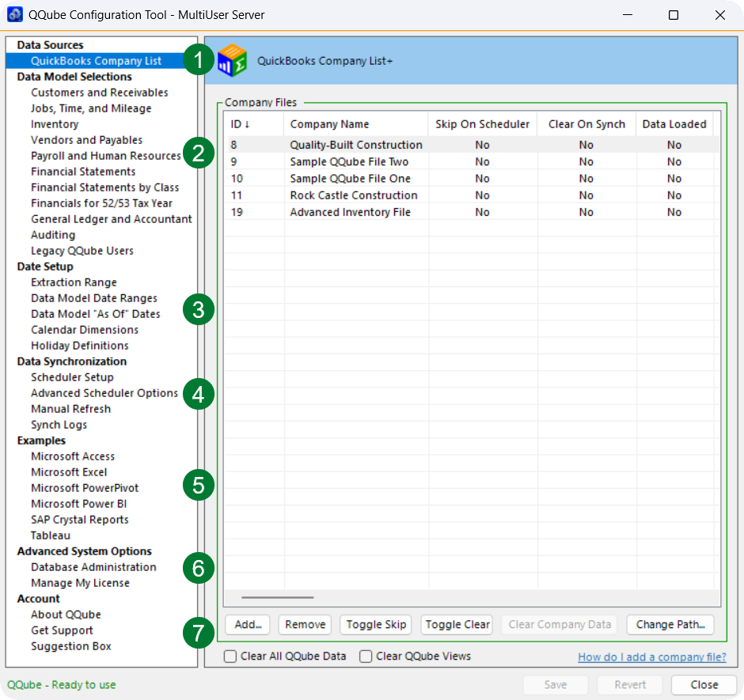This screenshot has height=700, width=744.
Task: Select the Advanced Inventory File row
Action: (x=472, y=212)
